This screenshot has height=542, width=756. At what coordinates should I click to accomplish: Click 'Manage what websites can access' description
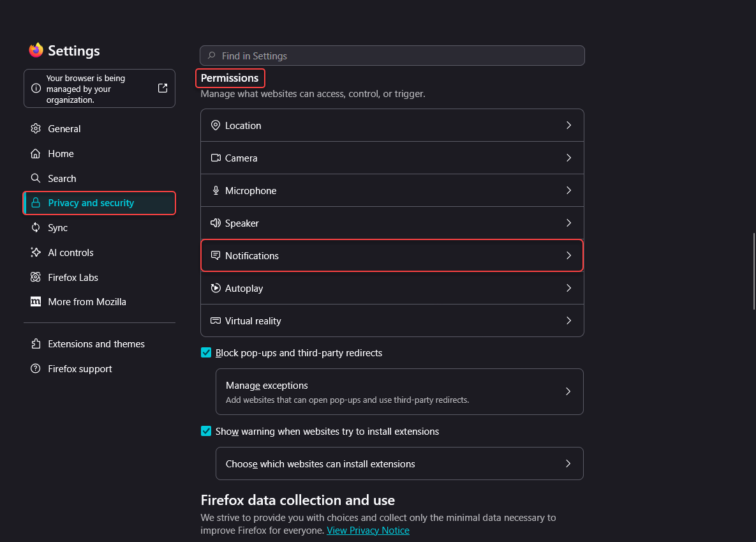(313, 94)
